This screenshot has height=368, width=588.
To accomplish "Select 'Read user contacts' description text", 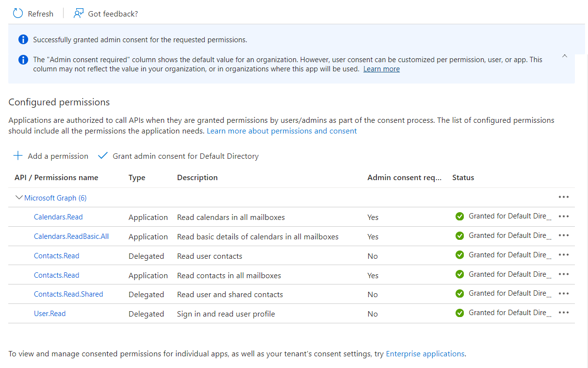I will pos(210,256).
